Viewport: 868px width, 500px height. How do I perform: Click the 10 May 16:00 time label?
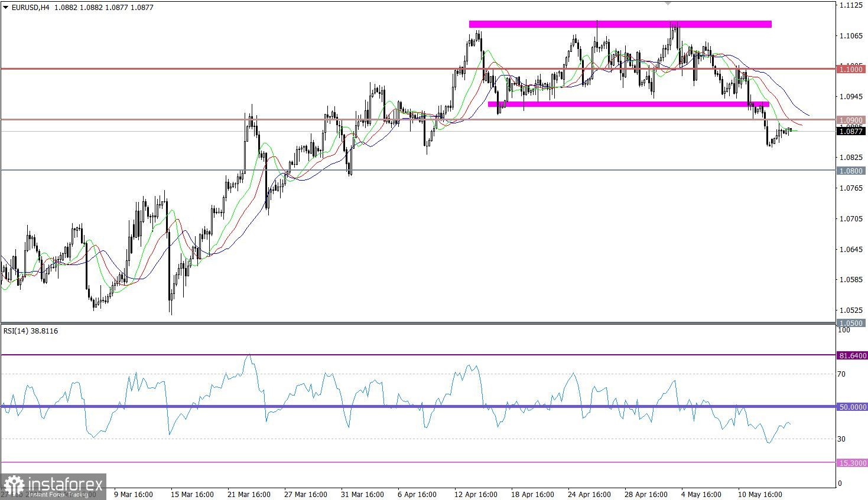coord(760,494)
